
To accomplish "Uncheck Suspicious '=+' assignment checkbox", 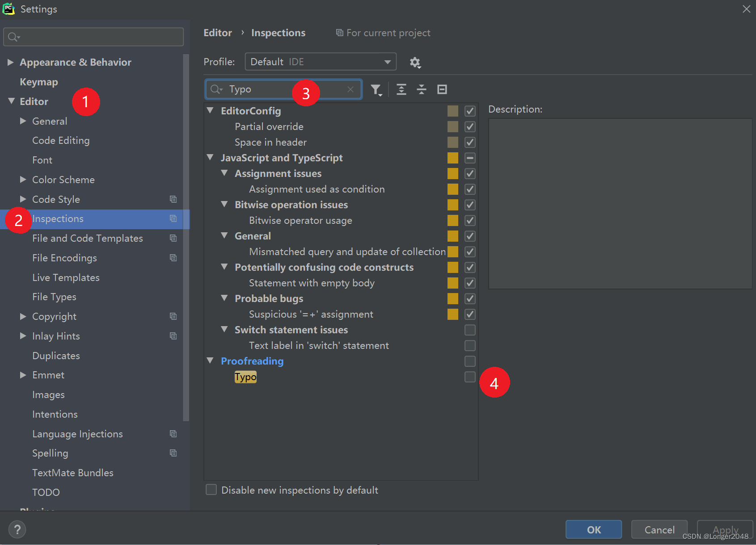I will click(x=470, y=314).
